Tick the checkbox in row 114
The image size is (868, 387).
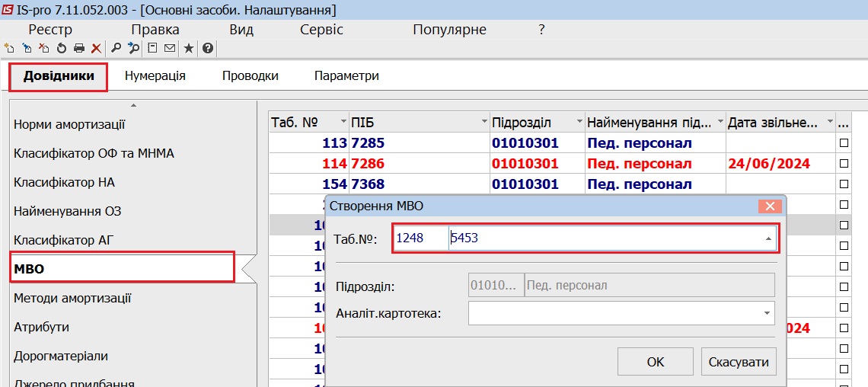click(844, 164)
